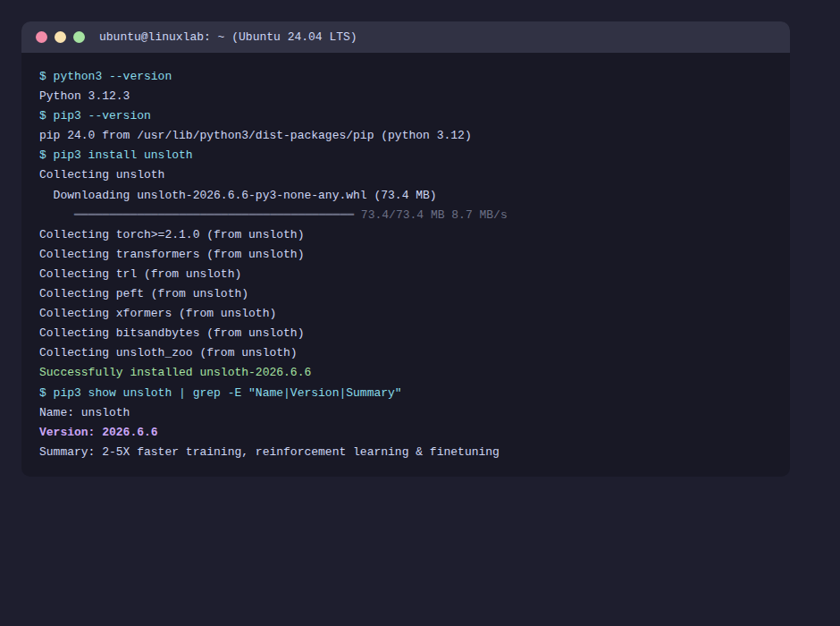Click the line Collecting unsloth
The height and width of the screenshot is (626, 840).
coord(102,174)
